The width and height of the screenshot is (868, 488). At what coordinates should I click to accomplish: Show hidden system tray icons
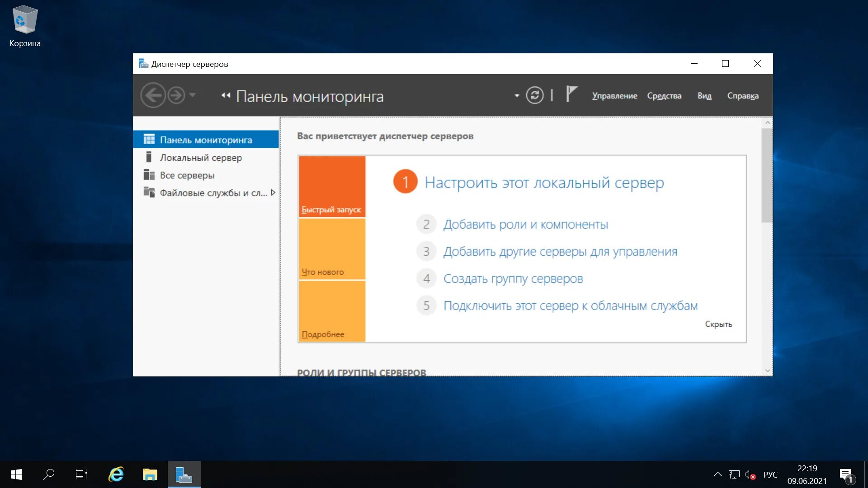[717, 474]
